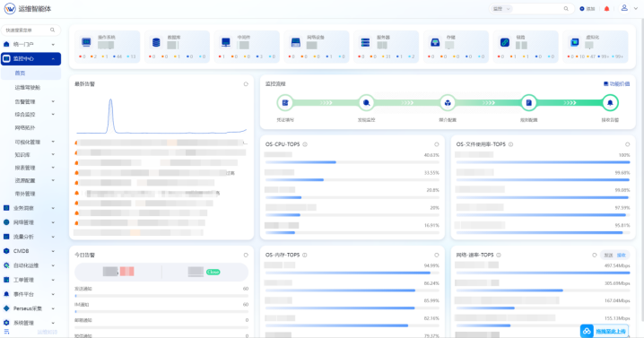Click the 虚拟化 virtualization icon
Screen dimensions: 644x338
[575, 42]
